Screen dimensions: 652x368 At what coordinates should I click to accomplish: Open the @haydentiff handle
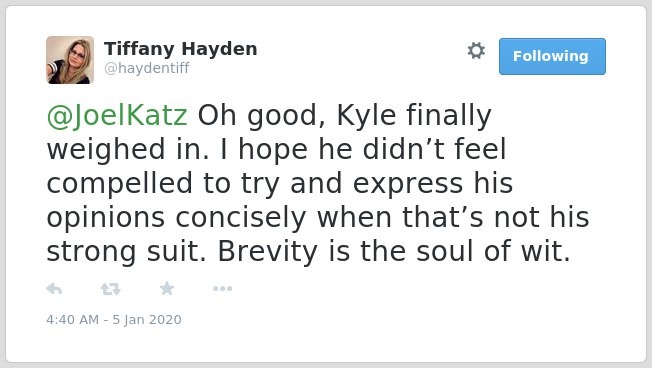coord(147,68)
